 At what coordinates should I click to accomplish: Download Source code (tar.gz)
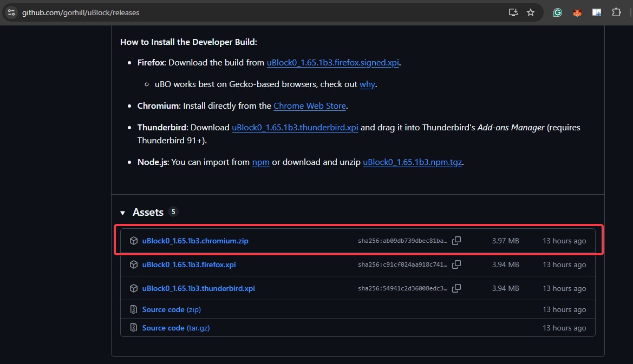175,328
